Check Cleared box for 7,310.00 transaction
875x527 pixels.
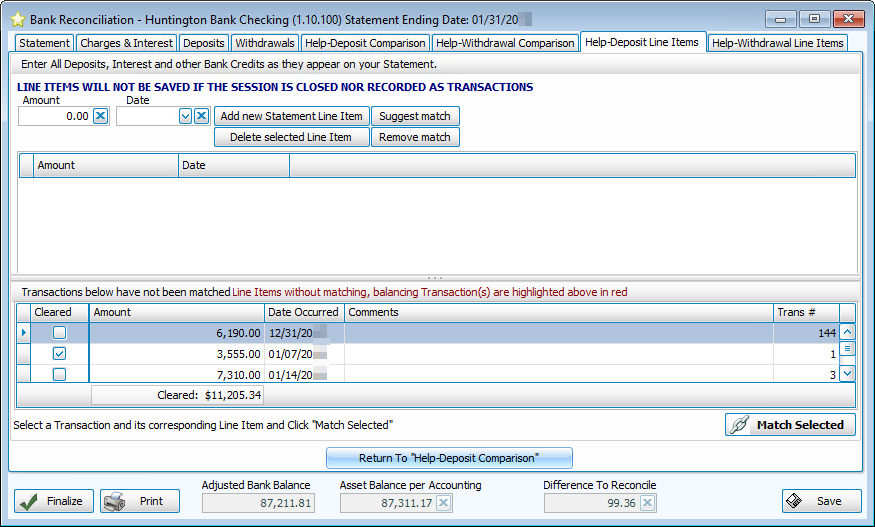(59, 375)
